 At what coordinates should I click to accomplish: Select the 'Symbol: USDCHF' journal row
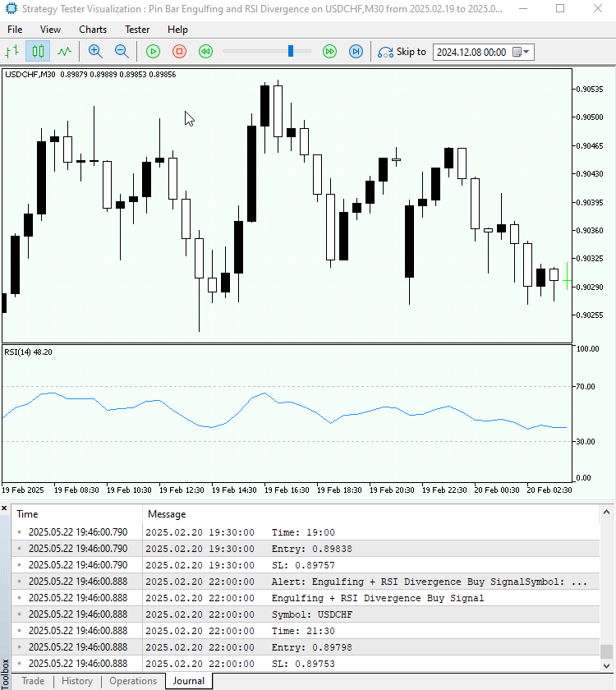coord(306,614)
